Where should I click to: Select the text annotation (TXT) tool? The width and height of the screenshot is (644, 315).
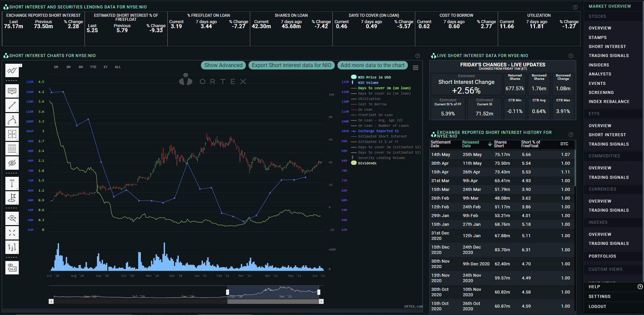(12, 91)
